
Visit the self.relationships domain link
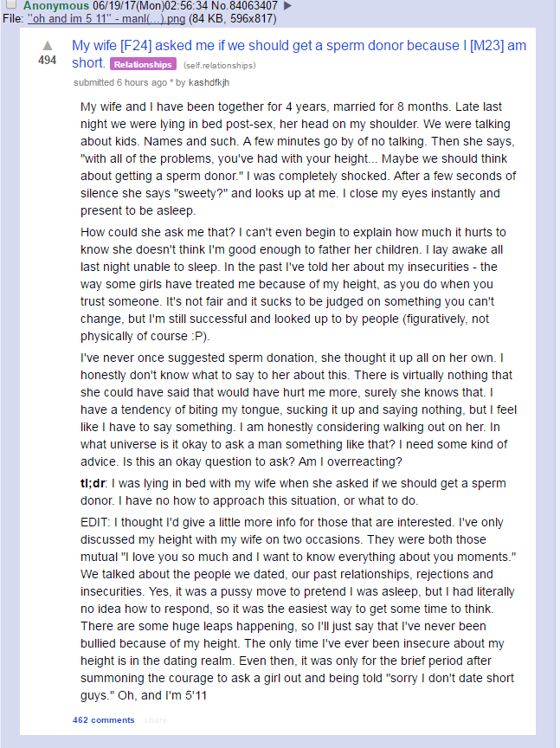click(219, 65)
